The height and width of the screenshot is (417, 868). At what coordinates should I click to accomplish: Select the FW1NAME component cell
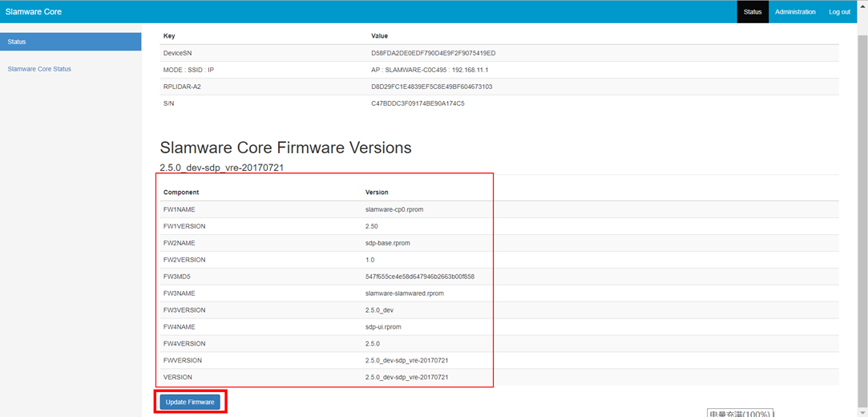click(179, 209)
